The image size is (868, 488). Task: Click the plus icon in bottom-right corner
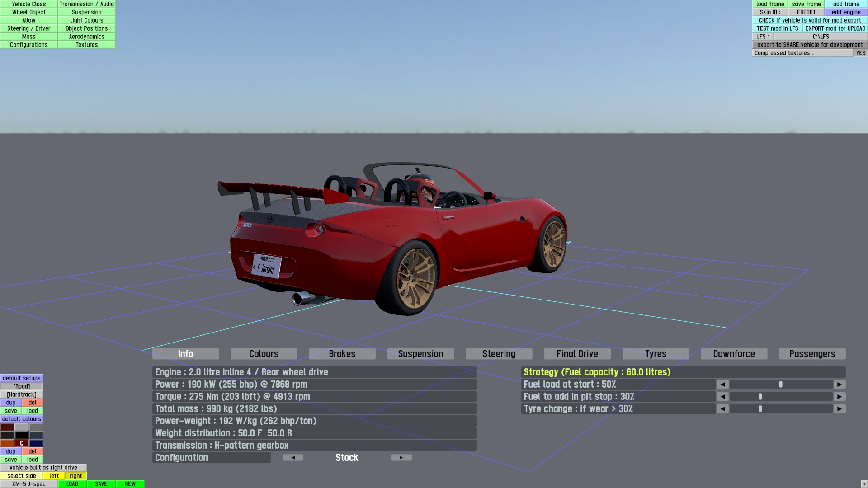click(x=864, y=484)
